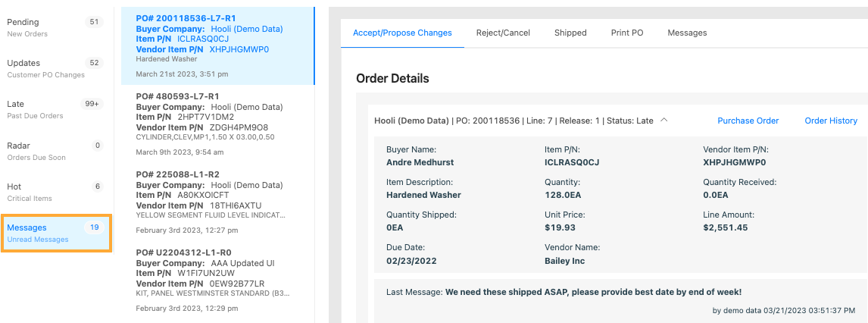This screenshot has width=868, height=323.
Task: Switch to the Print PO tab
Action: 626,33
